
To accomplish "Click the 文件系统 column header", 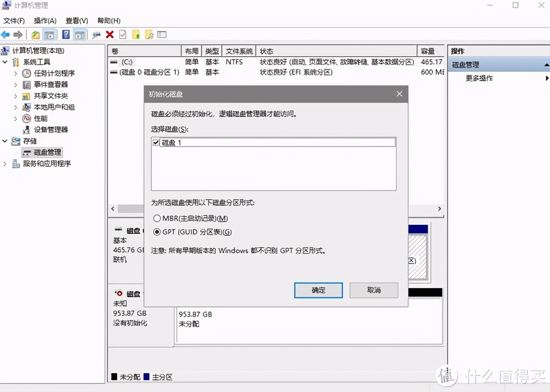I will click(x=239, y=51).
